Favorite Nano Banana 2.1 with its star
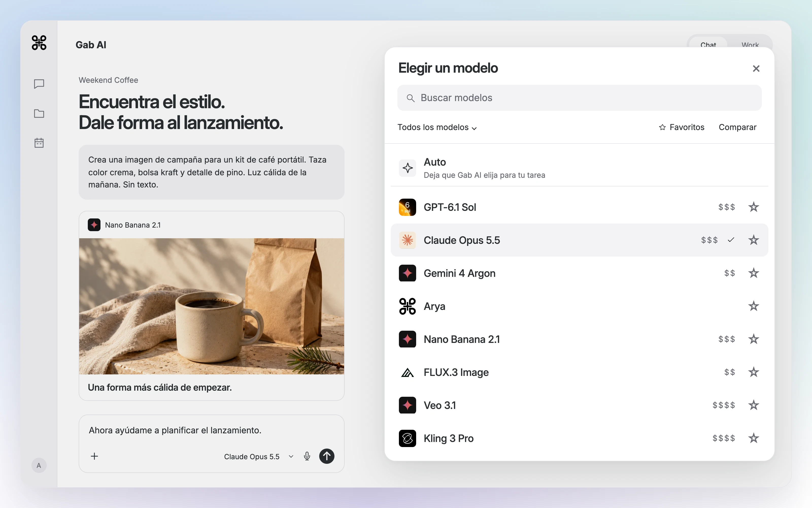Image resolution: width=812 pixels, height=508 pixels. click(754, 339)
